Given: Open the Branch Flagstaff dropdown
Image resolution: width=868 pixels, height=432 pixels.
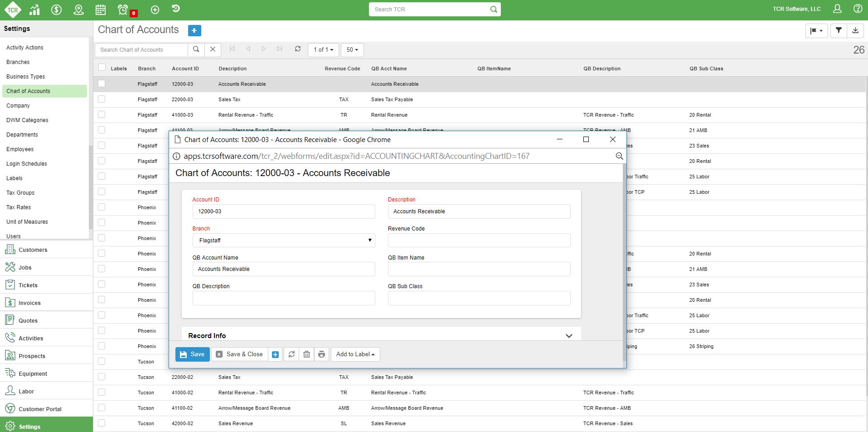Looking at the screenshot, I should click(x=284, y=240).
